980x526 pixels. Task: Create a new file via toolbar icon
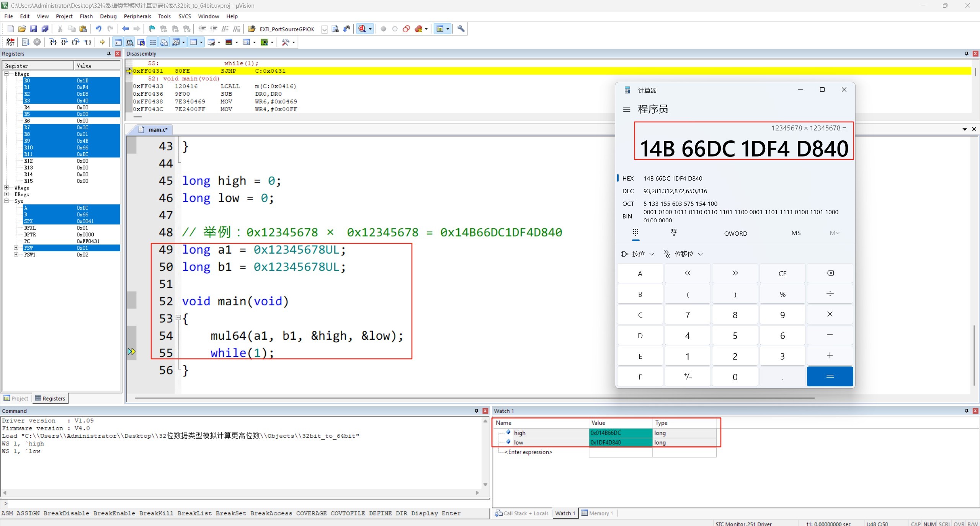tap(10, 29)
